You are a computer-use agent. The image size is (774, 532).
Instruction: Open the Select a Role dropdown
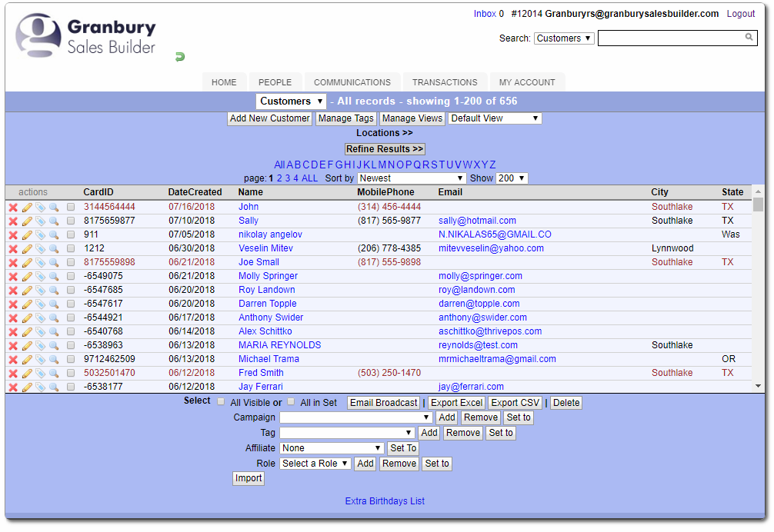[x=315, y=464]
